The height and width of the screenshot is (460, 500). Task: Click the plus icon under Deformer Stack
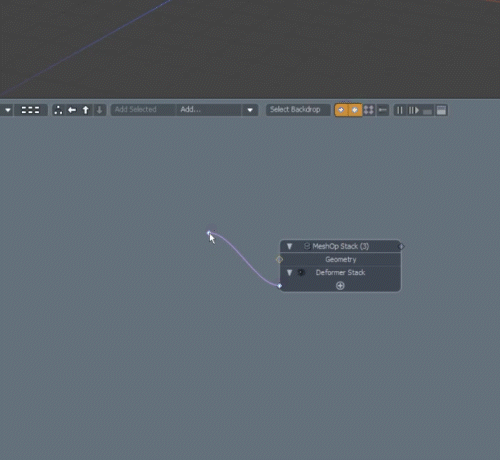(340, 286)
